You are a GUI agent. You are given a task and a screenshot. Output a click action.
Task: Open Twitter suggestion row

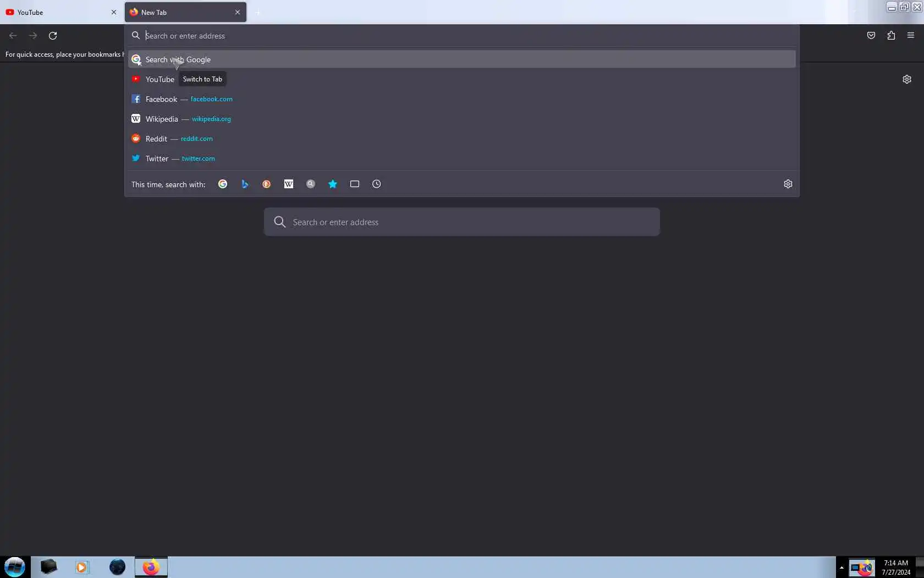pyautogui.click(x=462, y=159)
